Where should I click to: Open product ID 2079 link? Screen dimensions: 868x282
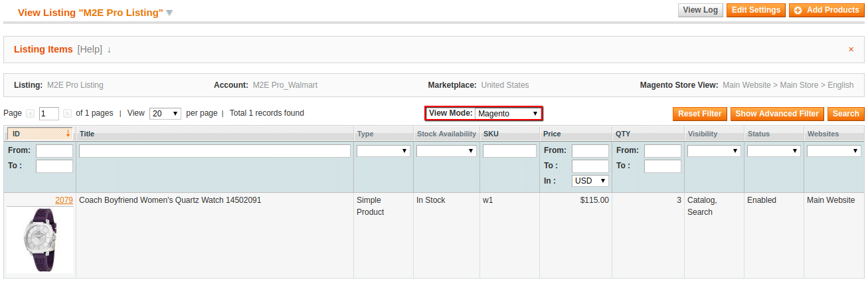64,200
